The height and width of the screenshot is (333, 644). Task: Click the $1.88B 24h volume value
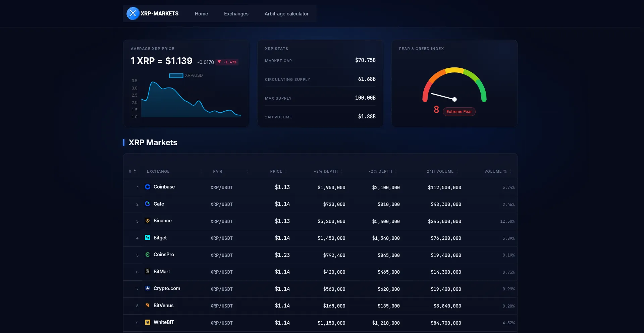pos(367,117)
